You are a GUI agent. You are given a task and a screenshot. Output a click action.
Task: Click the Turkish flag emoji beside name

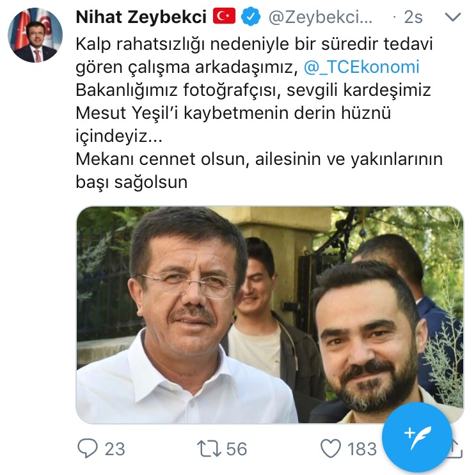pyautogui.click(x=224, y=17)
